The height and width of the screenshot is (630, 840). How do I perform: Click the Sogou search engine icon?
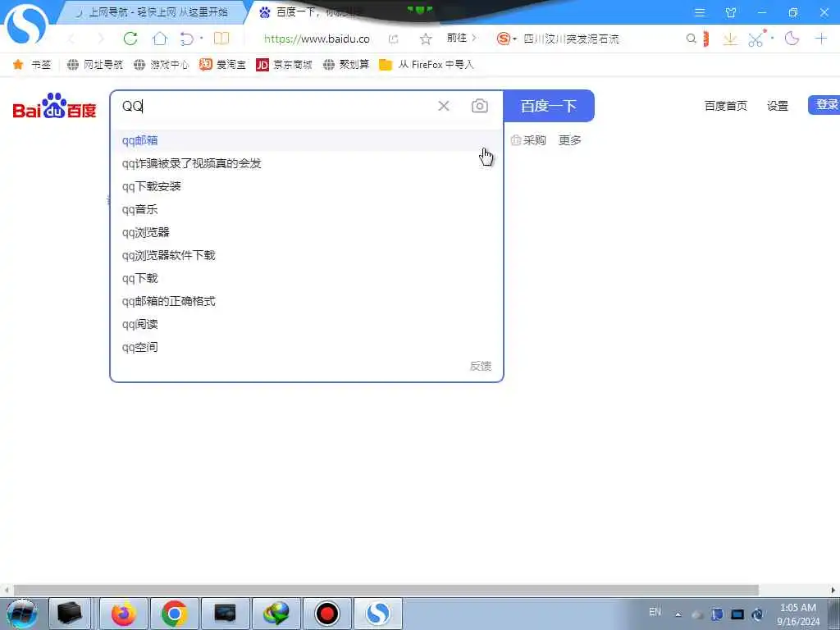tap(503, 39)
